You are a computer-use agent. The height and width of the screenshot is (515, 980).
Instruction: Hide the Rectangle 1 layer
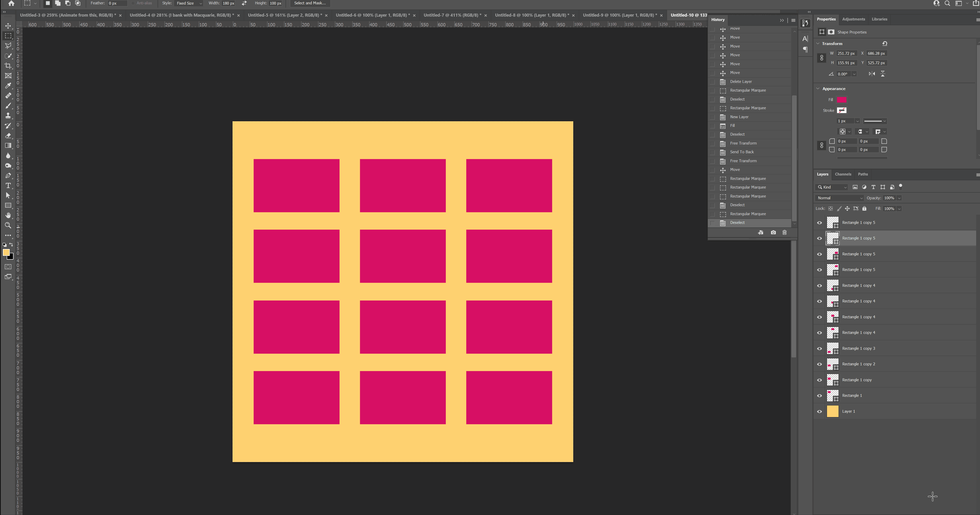point(819,396)
